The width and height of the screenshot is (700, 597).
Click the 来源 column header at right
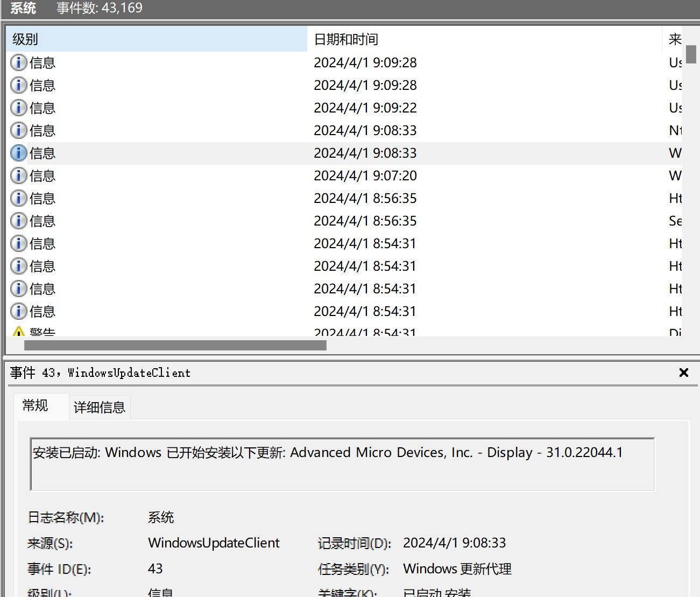[x=673, y=39]
